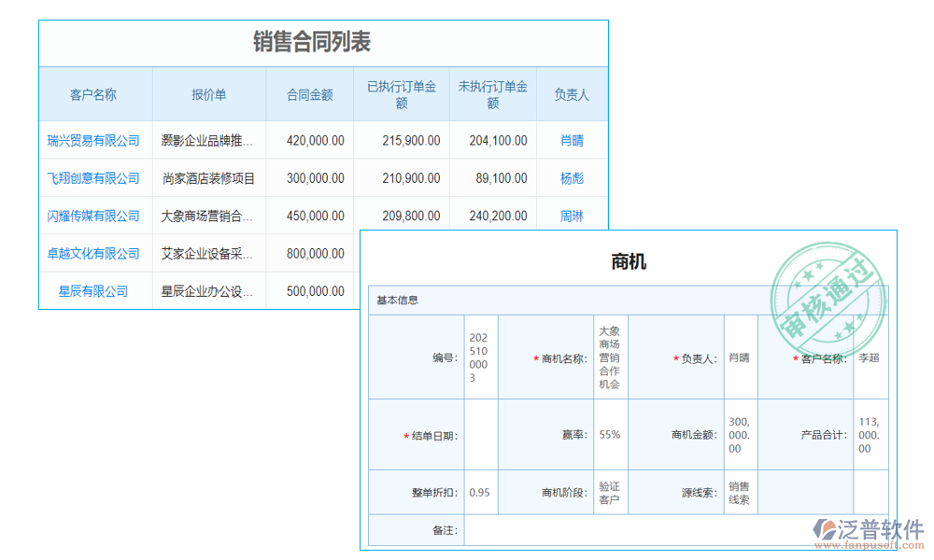Viewport: 934px width, 560px height.
Task: View responsible person 周琳 in contract list
Action: pos(573,216)
